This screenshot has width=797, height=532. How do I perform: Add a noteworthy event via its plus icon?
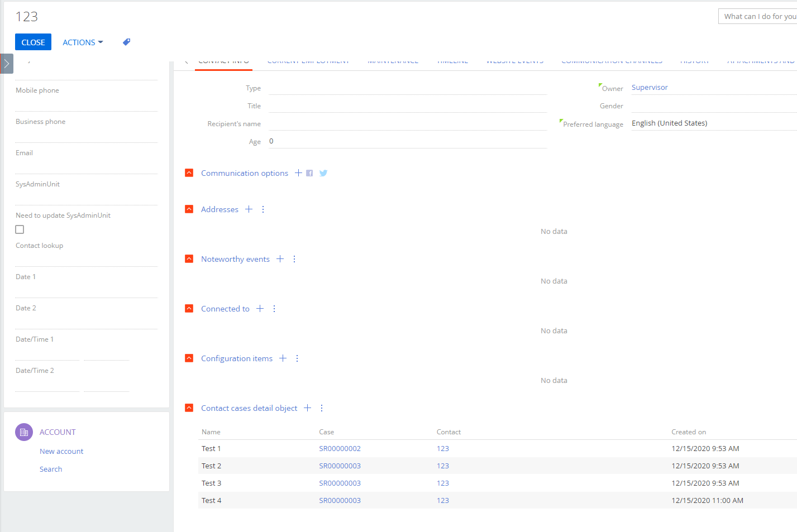click(x=280, y=258)
